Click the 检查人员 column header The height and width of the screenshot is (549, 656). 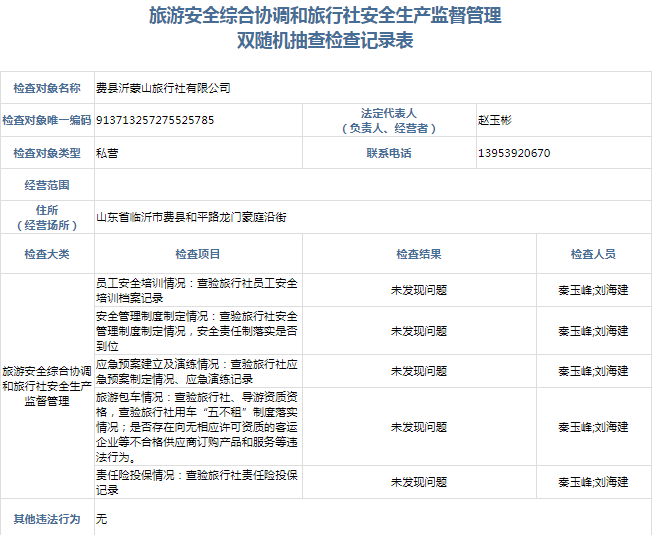pos(593,254)
